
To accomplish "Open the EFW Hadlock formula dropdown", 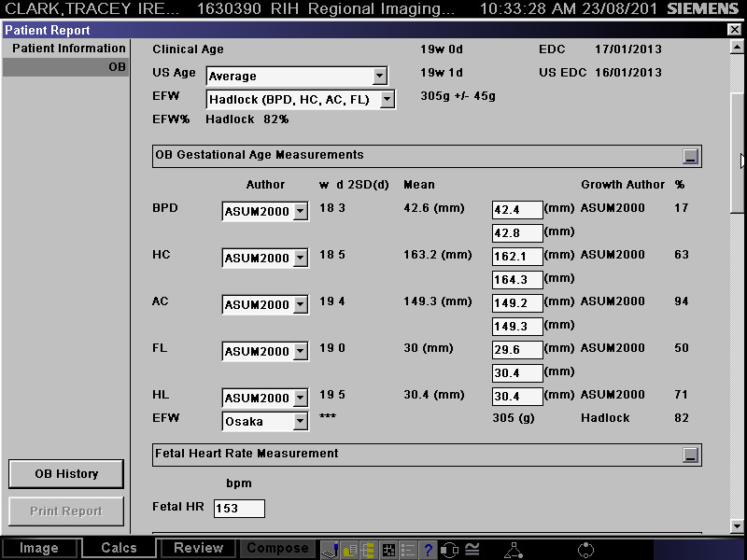I will coord(388,99).
